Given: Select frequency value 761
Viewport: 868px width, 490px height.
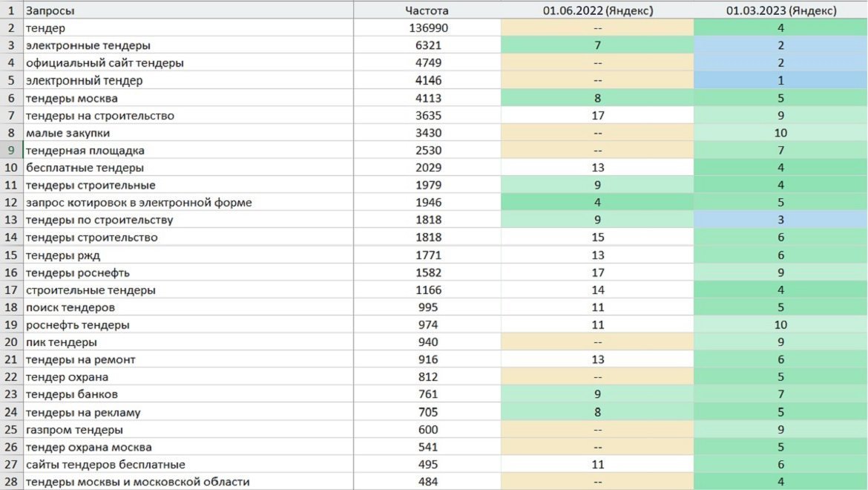Looking at the screenshot, I should (x=428, y=394).
